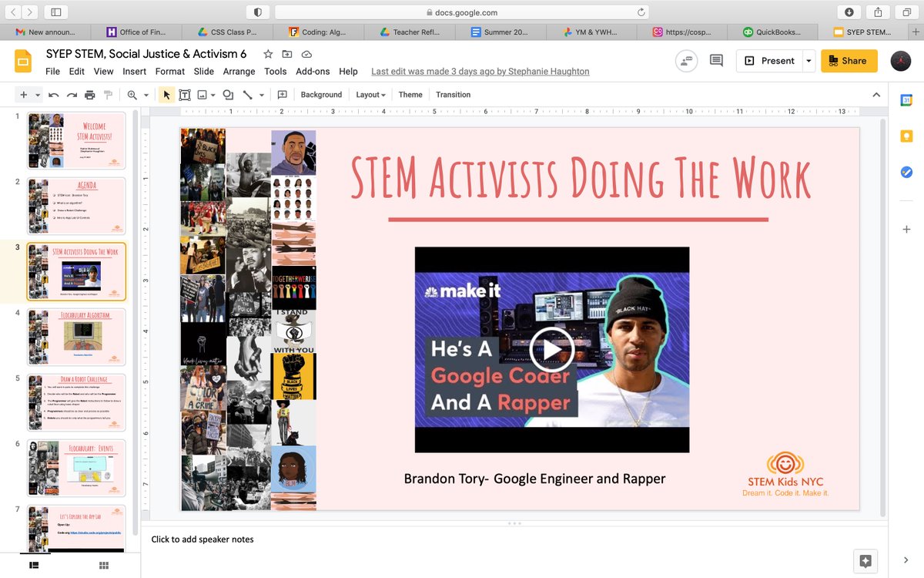924x578 pixels.
Task: Open the comment history icon
Action: click(x=717, y=61)
